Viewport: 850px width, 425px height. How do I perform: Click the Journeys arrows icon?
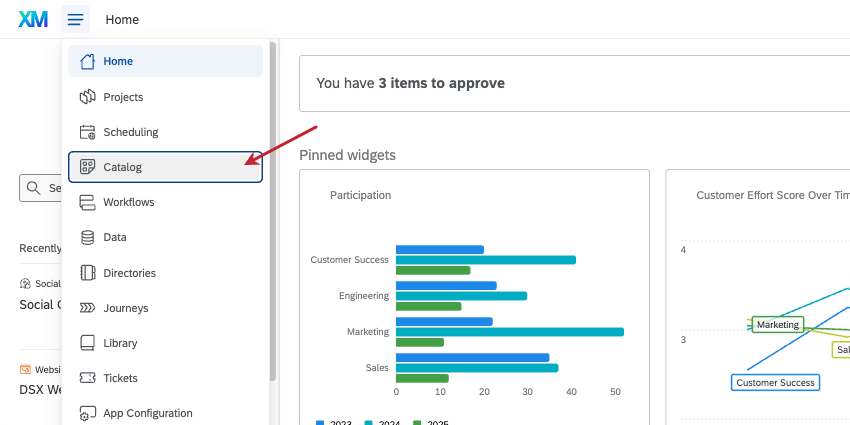[87, 308]
